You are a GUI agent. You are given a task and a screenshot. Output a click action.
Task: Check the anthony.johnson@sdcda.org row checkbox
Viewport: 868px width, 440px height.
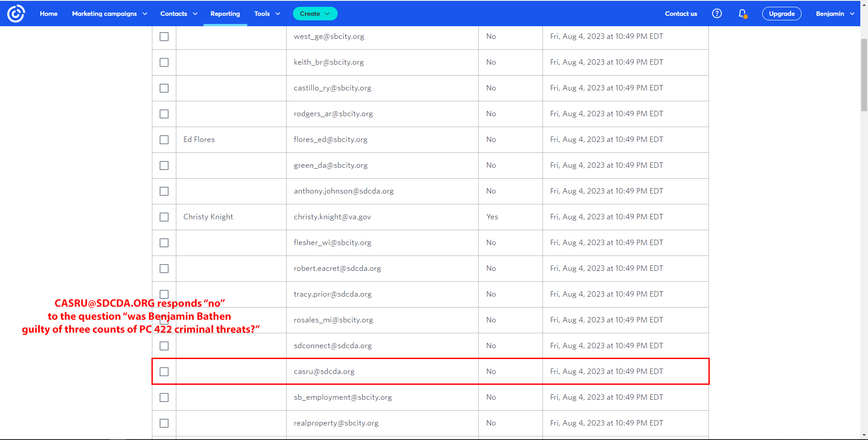[x=164, y=191]
